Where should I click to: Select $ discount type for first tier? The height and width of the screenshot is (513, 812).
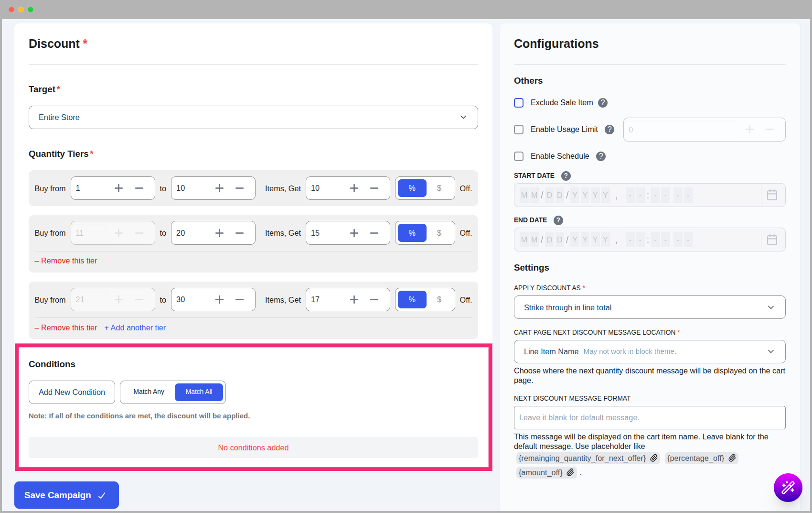[x=439, y=188]
